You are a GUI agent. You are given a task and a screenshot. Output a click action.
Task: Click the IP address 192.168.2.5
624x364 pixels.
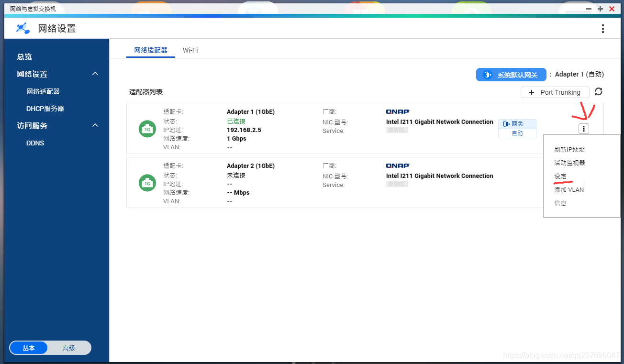[x=244, y=130]
